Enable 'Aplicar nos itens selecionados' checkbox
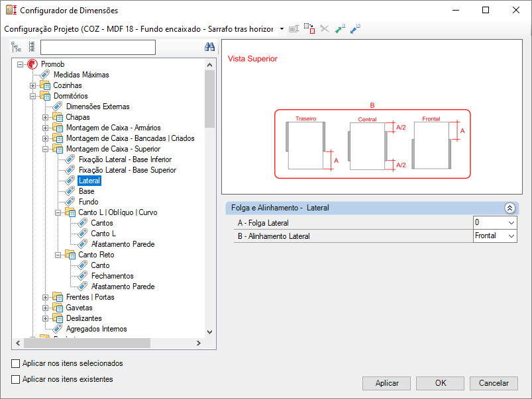This screenshot has width=532, height=399. tap(16, 363)
